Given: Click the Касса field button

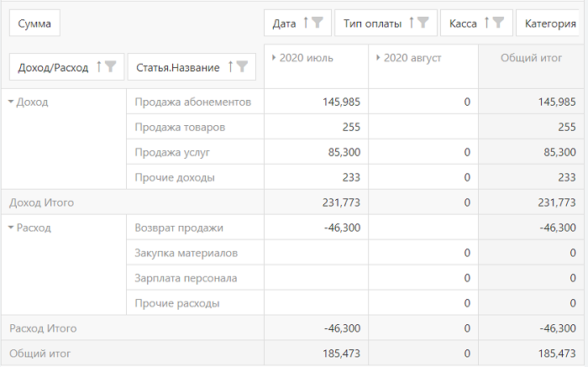Looking at the screenshot, I should (x=476, y=24).
